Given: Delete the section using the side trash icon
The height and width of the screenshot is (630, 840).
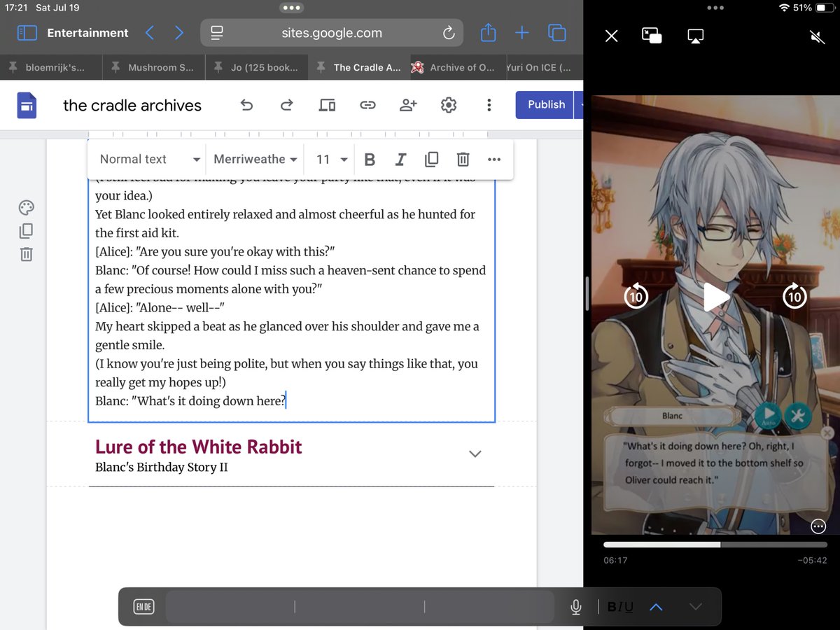Looking at the screenshot, I should coord(26,254).
